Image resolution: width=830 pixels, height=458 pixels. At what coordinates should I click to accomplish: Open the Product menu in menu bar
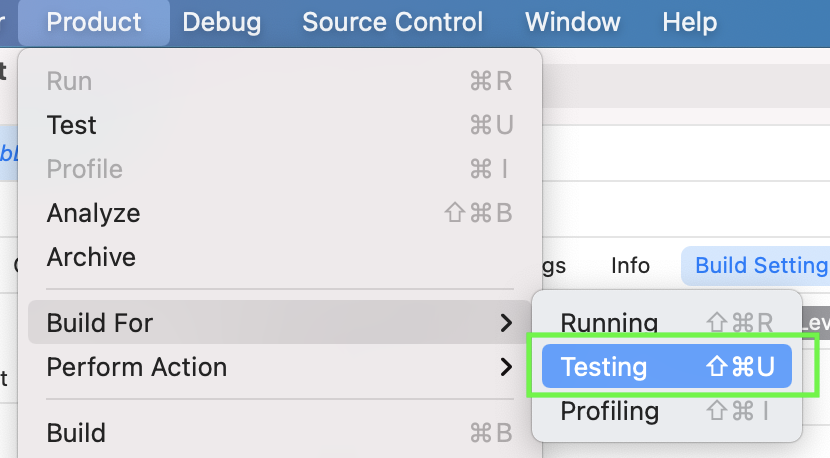coord(94,22)
